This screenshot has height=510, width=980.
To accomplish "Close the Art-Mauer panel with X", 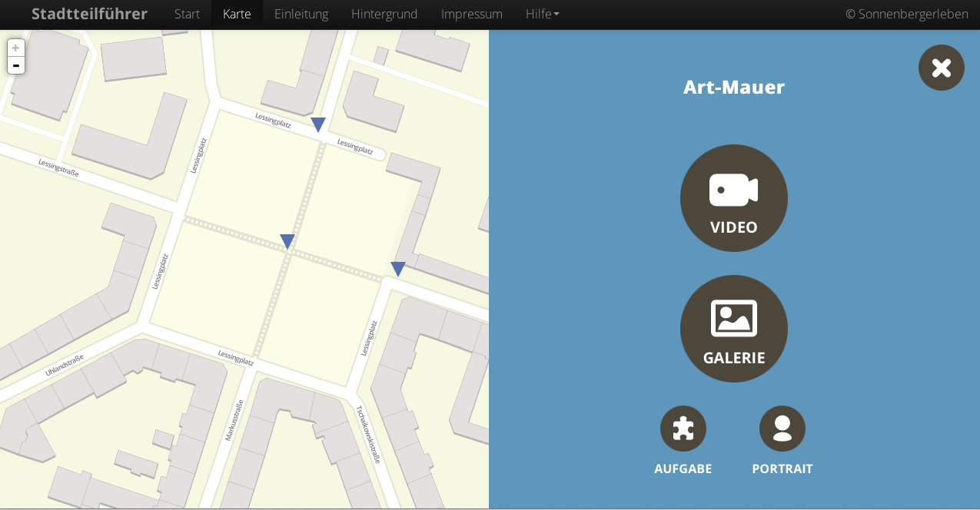I will [941, 68].
